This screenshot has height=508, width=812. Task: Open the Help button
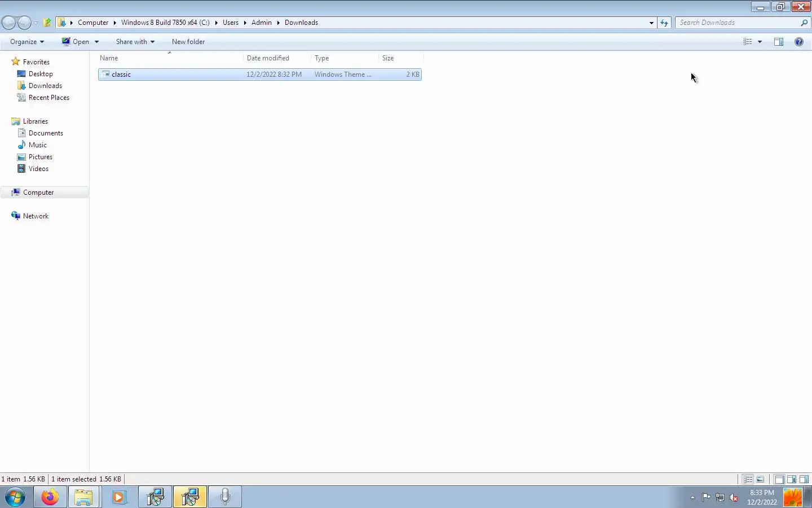(x=799, y=42)
